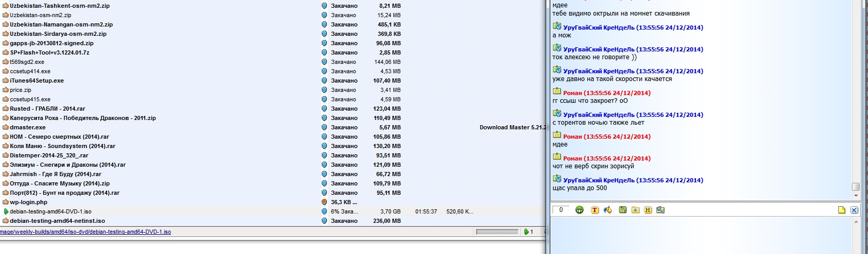
Task: Click the green floppy disk save icon
Action: (x=622, y=210)
